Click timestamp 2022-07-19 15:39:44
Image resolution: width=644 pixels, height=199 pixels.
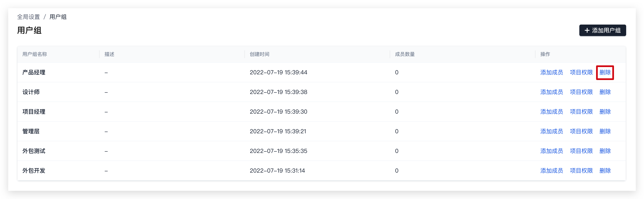click(x=278, y=72)
